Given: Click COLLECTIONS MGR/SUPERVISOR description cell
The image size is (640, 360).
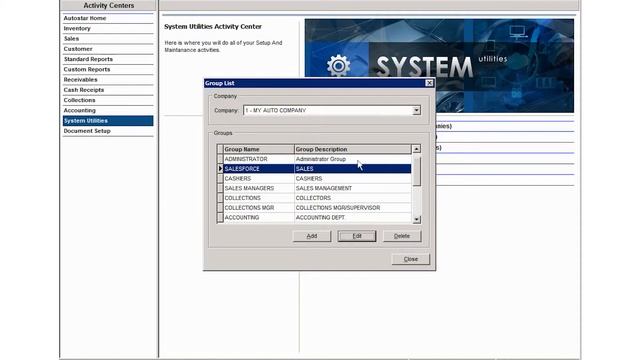Looking at the screenshot, I should click(x=353, y=208).
